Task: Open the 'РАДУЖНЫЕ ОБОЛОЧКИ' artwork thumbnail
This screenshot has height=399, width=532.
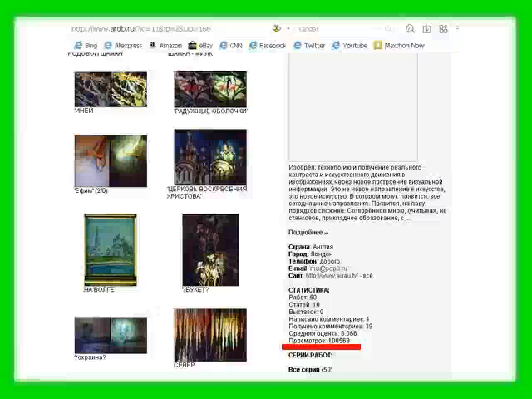Action: tap(210, 89)
